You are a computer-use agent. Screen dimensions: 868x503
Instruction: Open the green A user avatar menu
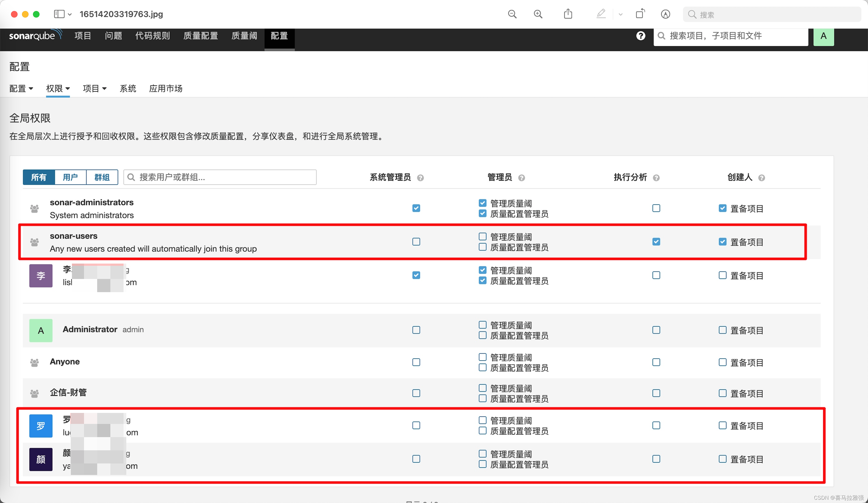click(x=824, y=37)
